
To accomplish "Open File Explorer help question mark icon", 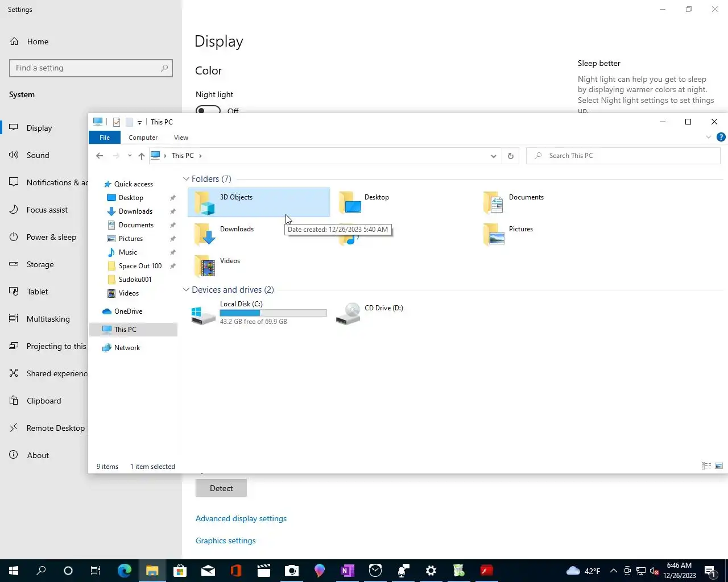I will pyautogui.click(x=721, y=137).
